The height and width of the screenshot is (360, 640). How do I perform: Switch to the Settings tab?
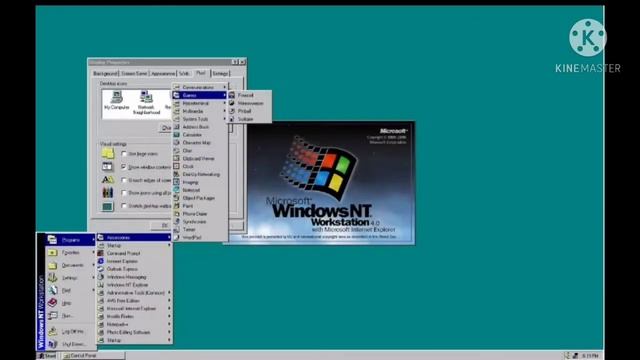coord(220,73)
